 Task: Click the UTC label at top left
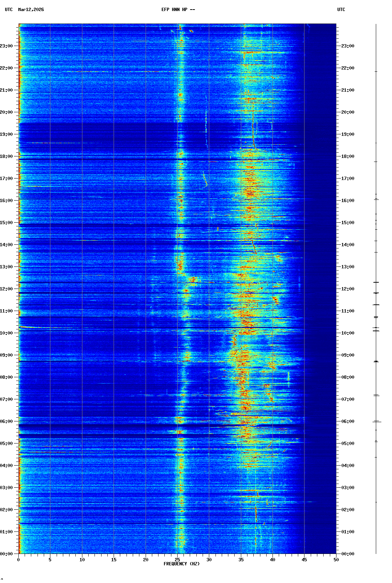[9, 10]
